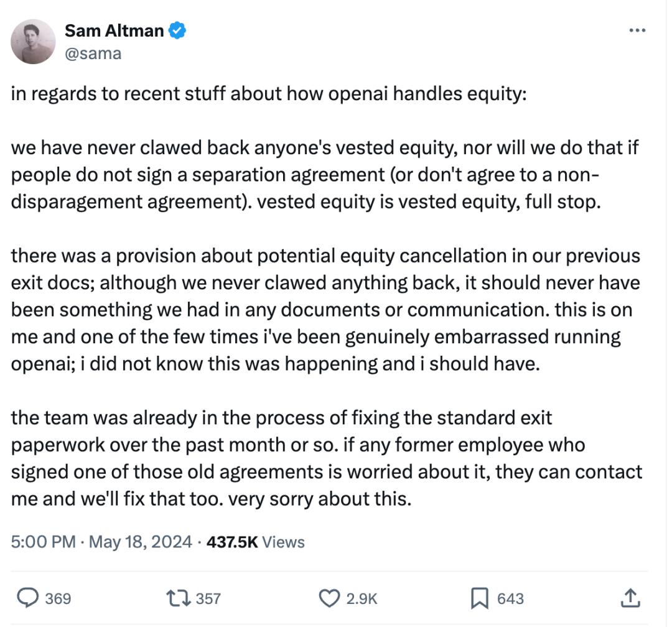Open the @sama handle link
Image resolution: width=672 pixels, height=627 pixels.
93,53
